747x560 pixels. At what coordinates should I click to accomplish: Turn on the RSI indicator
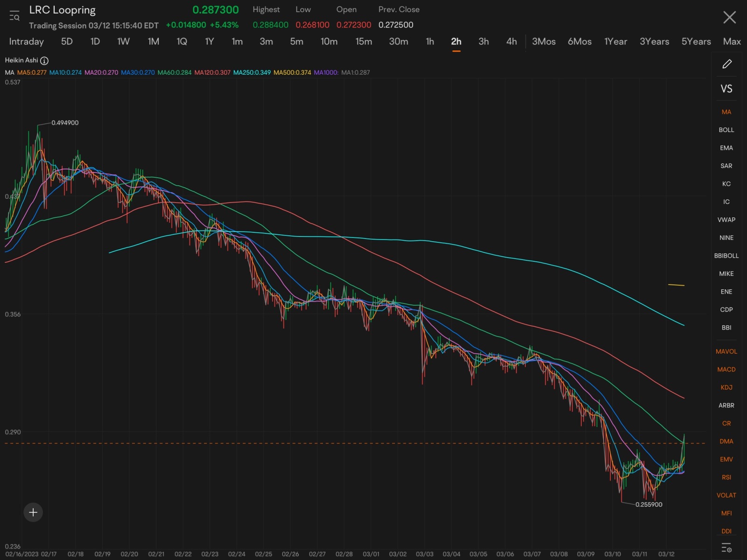pos(726,477)
